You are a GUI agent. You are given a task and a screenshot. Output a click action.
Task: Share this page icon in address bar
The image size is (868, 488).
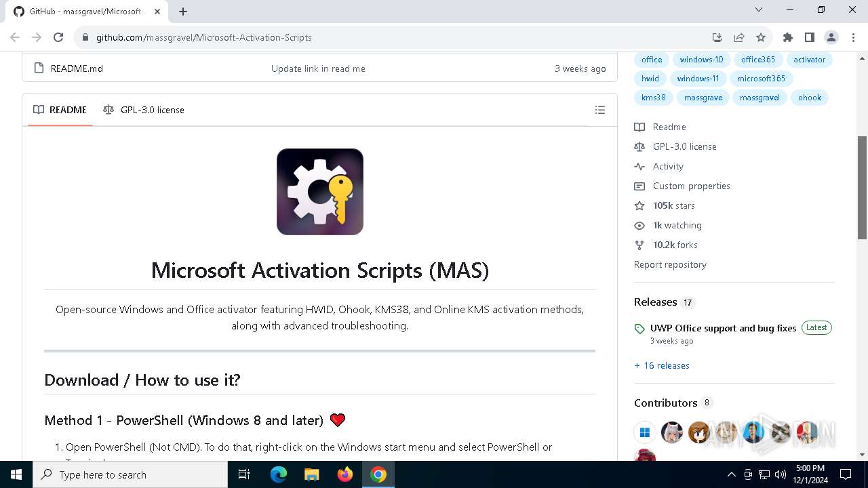click(x=739, y=37)
